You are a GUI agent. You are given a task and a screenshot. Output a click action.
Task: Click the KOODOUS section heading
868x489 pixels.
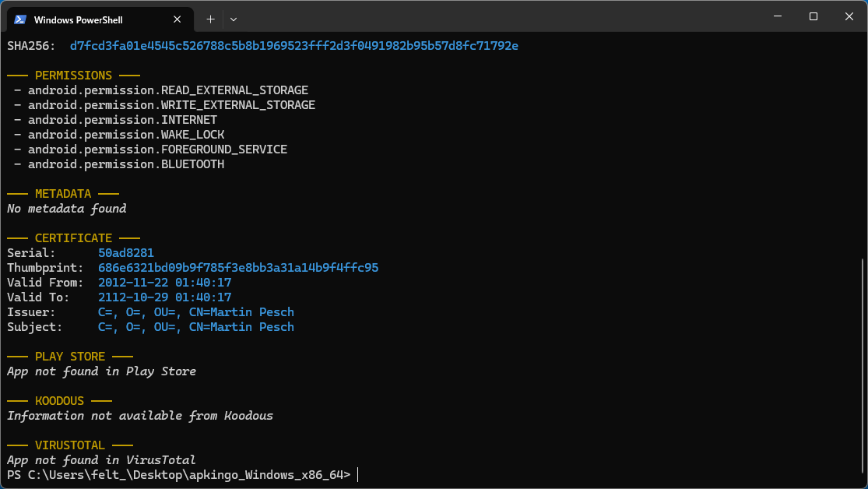coord(59,401)
